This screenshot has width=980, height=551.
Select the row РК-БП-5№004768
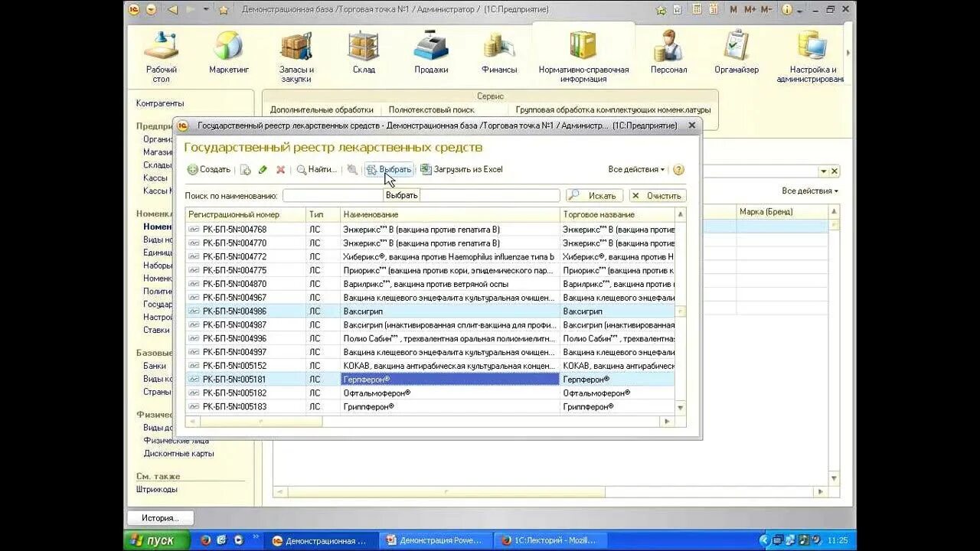coord(430,230)
